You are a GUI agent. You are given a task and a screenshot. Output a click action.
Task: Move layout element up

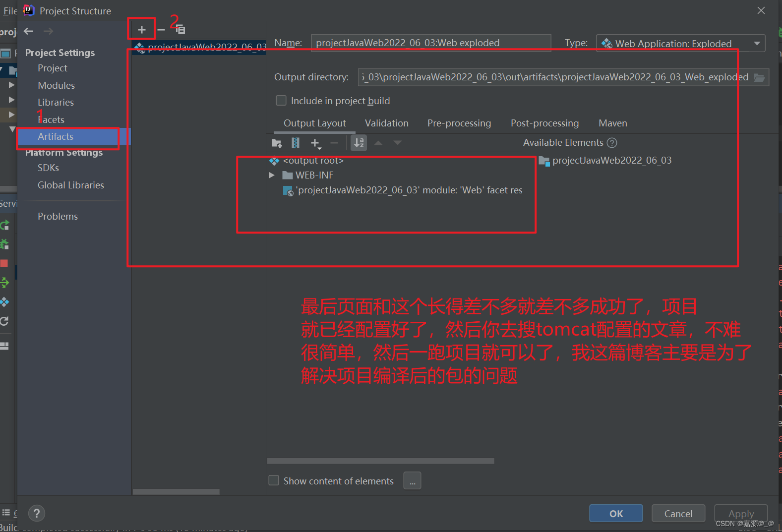coord(378,143)
